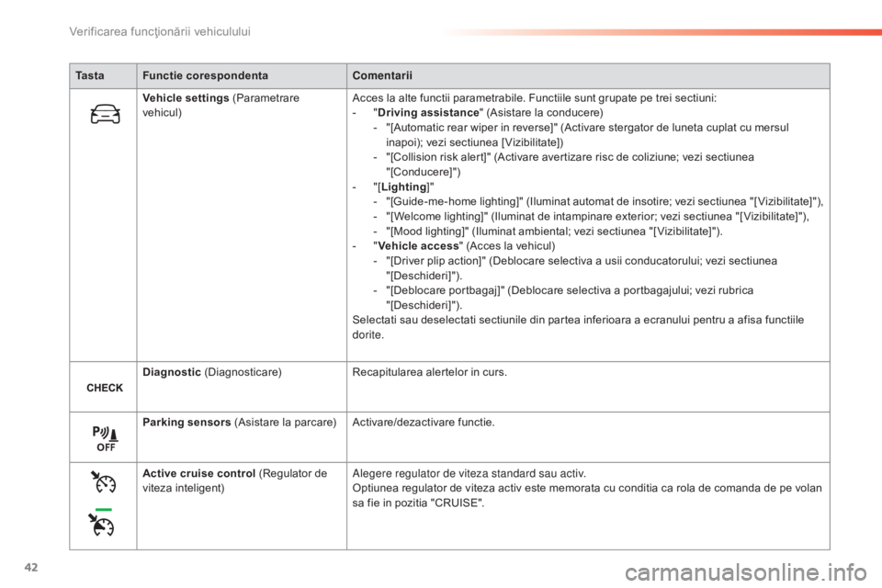882x588 pixels.
Task: Click "Recapitularea alertelor in curs." comment
Action: coord(430,372)
